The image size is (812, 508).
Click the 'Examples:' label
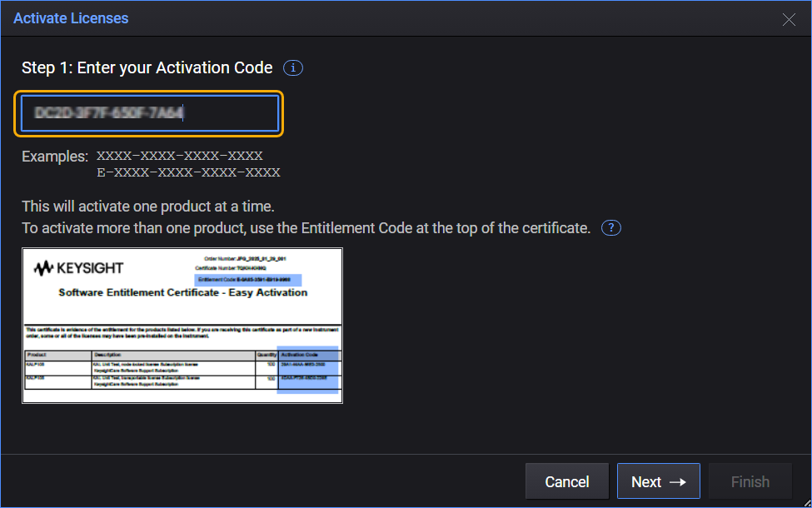[x=55, y=157]
